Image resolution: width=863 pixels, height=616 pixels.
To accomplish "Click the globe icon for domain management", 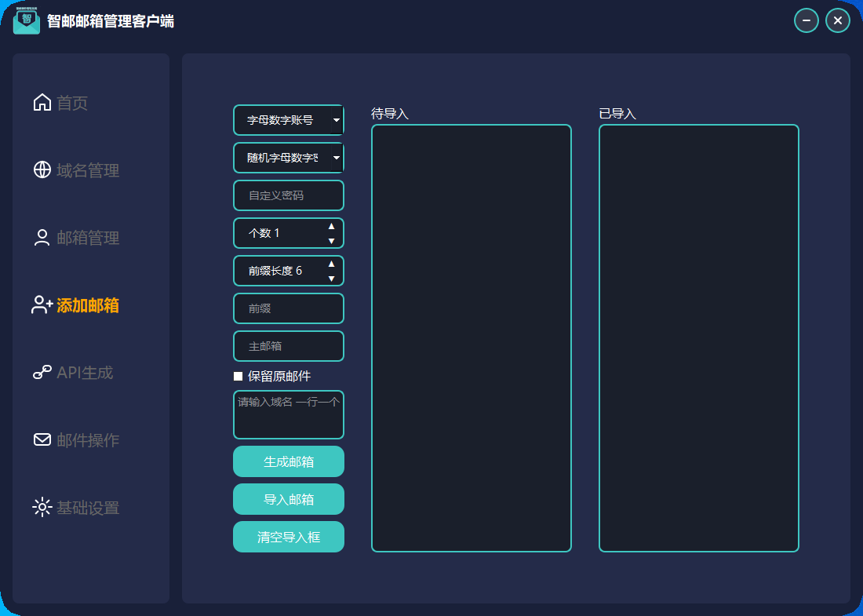I will (42, 170).
